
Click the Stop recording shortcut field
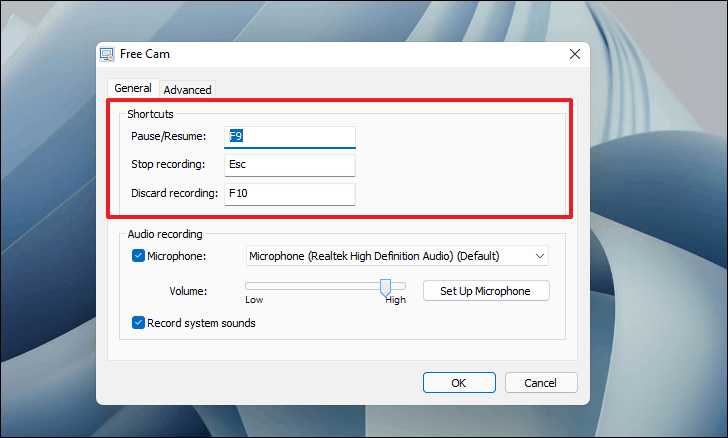click(290, 165)
